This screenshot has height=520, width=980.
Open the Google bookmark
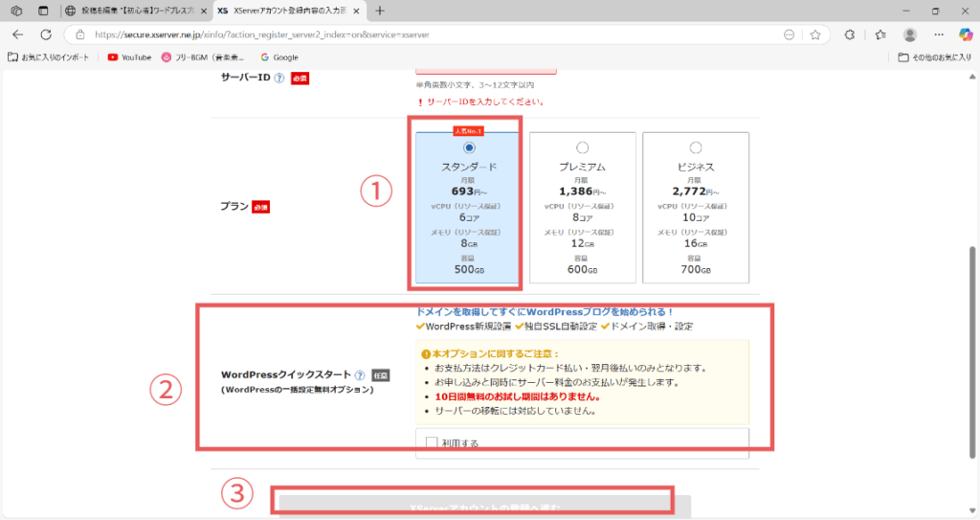coord(279,57)
